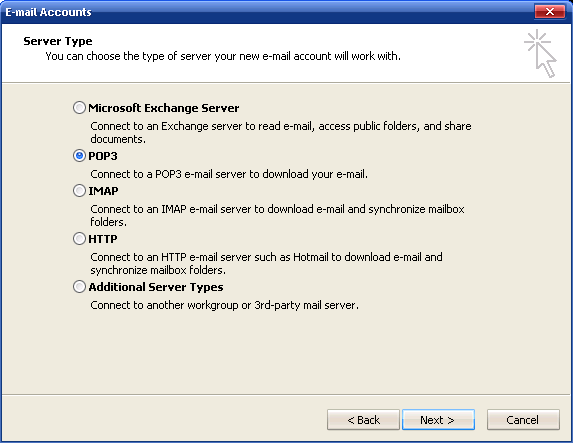Click the Server Type heading
573x443 pixels.
[x=58, y=41]
